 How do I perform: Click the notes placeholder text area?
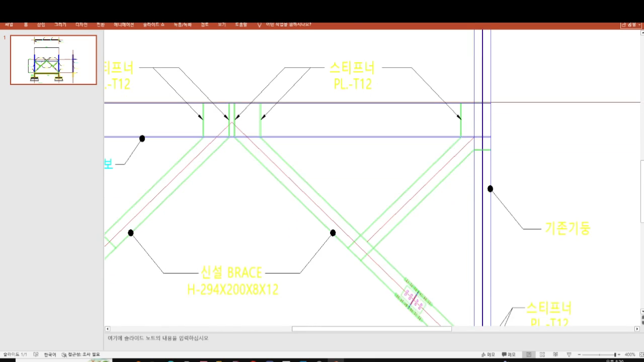[158, 338]
